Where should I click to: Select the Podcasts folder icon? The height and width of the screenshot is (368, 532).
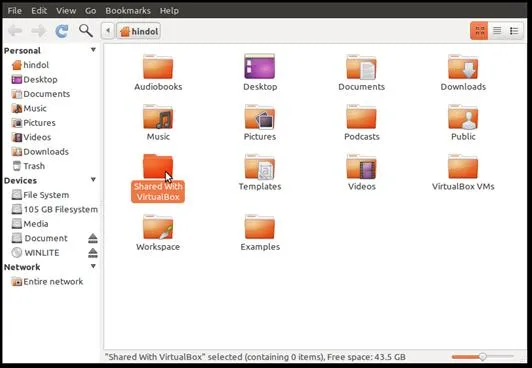pos(361,117)
